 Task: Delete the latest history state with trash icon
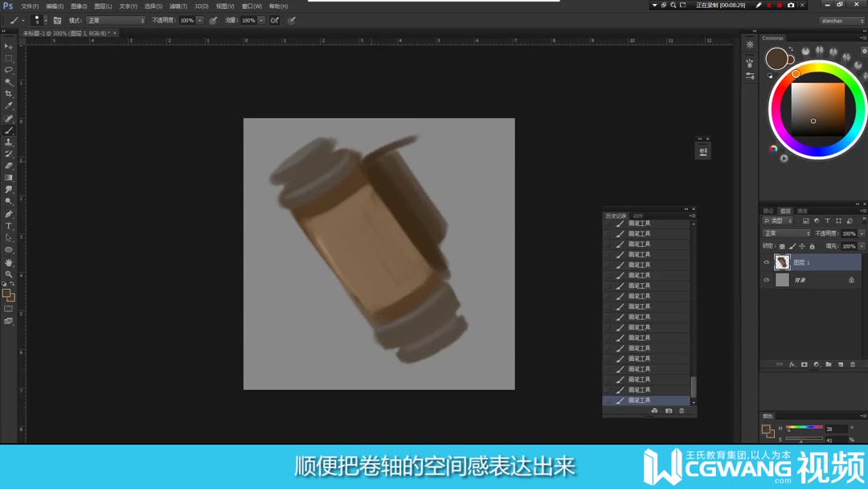point(681,411)
